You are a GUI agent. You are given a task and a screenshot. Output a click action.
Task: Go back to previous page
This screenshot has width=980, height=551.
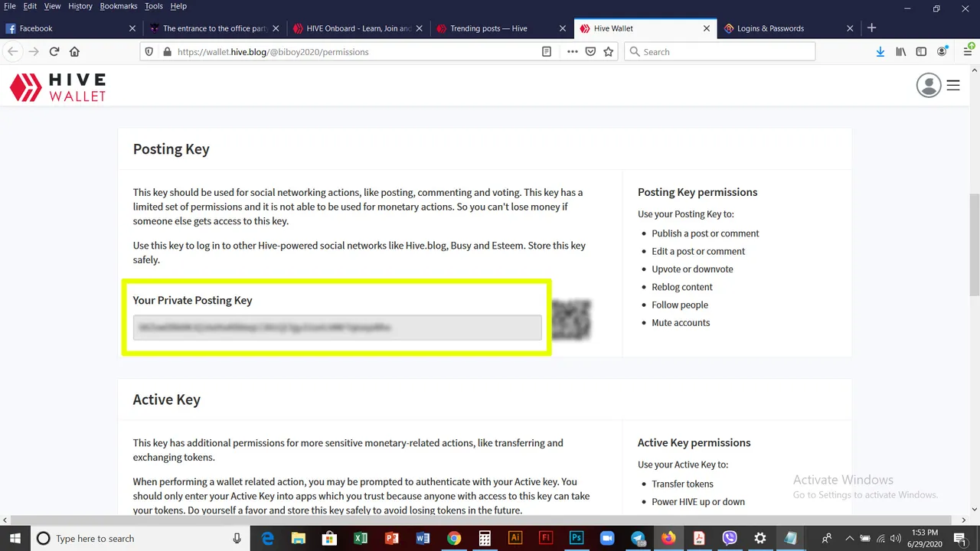pyautogui.click(x=13, y=52)
